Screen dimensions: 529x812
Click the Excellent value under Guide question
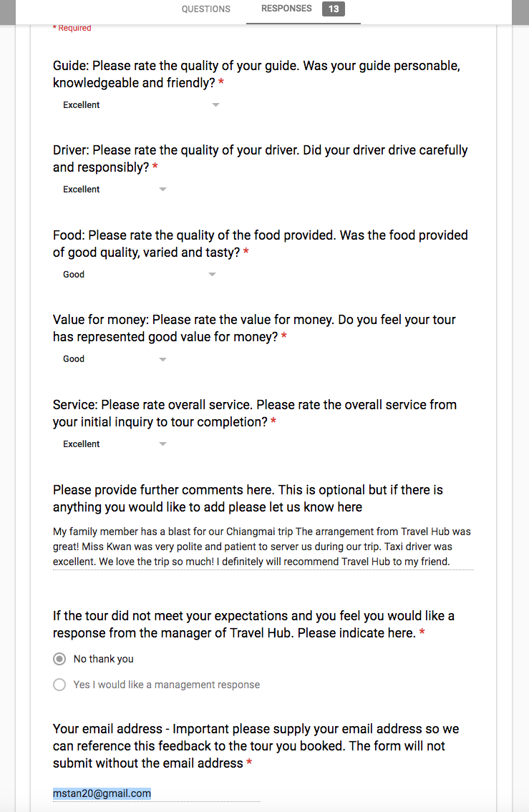pyautogui.click(x=82, y=104)
